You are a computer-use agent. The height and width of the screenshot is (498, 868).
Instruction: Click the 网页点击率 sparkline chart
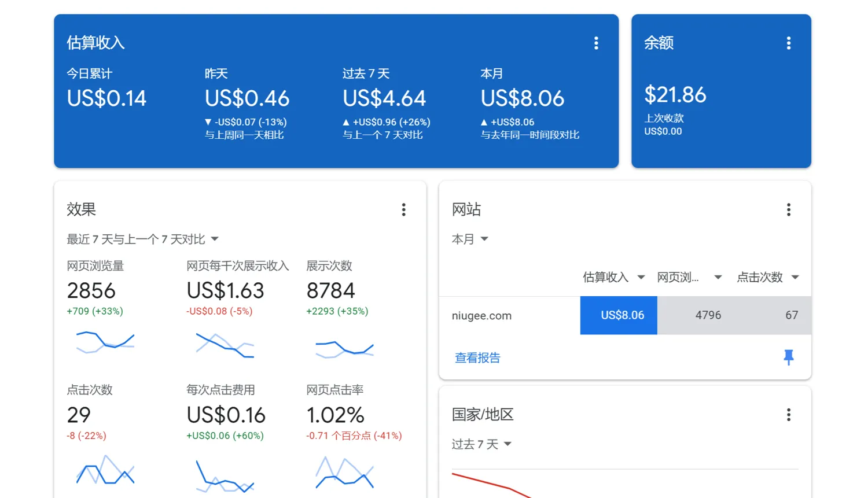(x=344, y=473)
